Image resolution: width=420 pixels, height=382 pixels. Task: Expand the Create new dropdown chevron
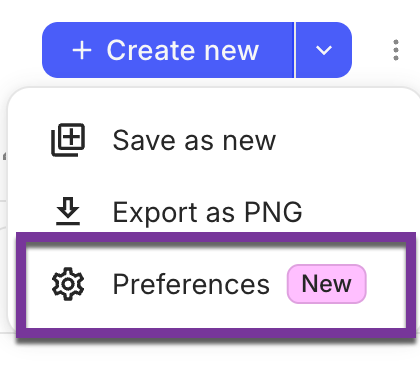point(324,50)
